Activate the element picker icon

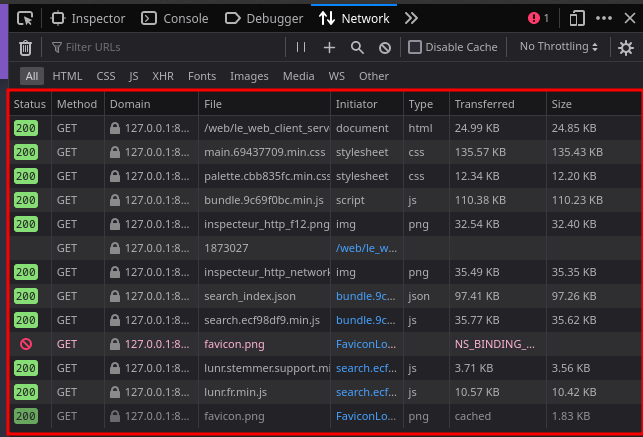click(25, 18)
